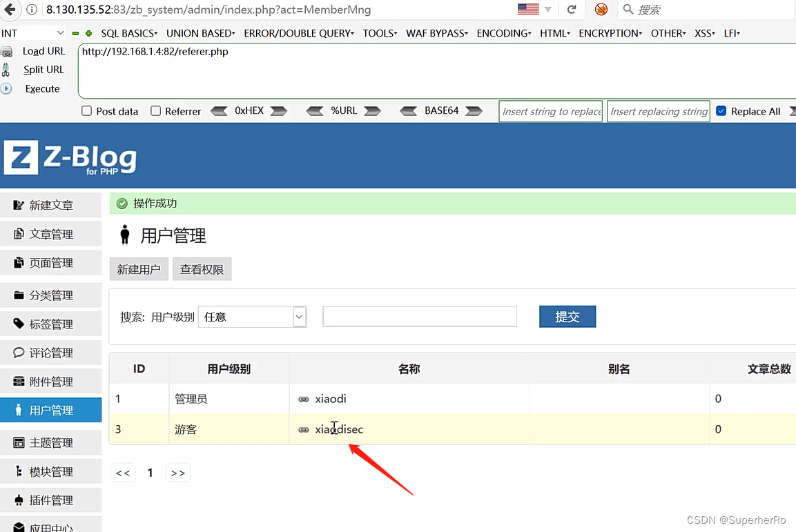
Task: Click the script-blocker icon next to search bar
Action: pyautogui.click(x=600, y=10)
